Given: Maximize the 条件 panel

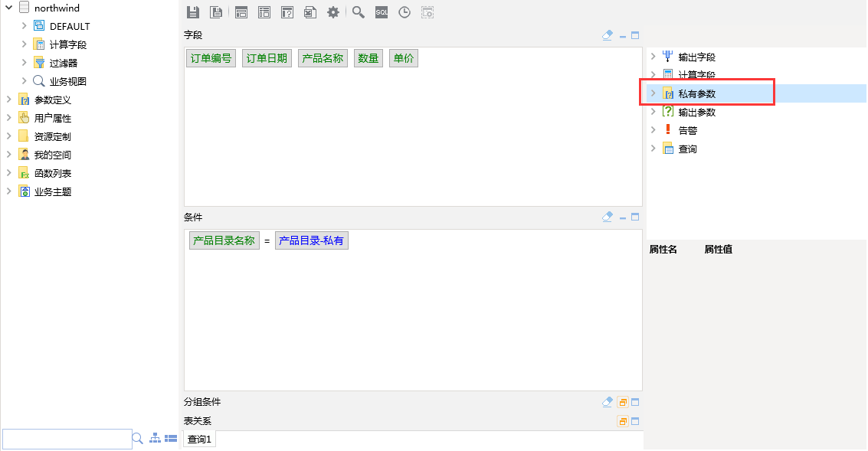Looking at the screenshot, I should click(x=635, y=217).
